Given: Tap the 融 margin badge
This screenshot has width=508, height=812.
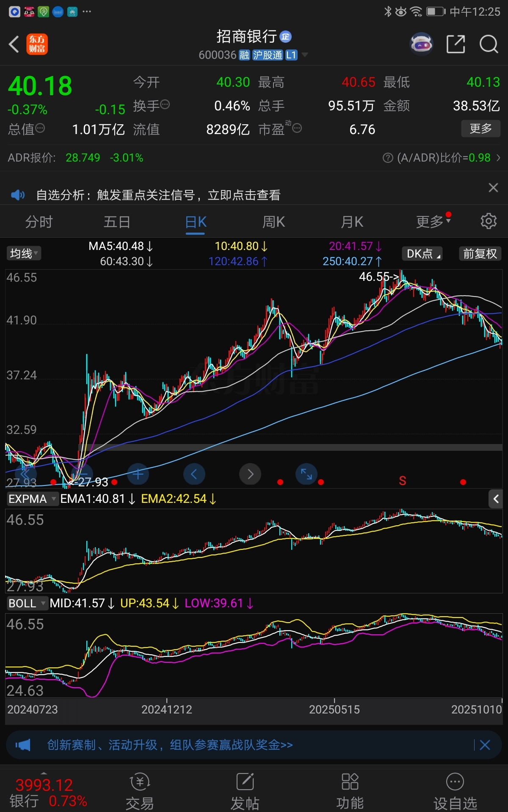Looking at the screenshot, I should click(x=244, y=55).
